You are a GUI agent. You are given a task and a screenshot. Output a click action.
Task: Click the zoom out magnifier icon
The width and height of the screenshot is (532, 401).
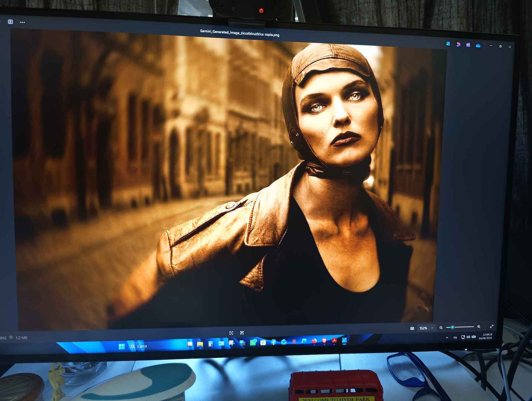(441, 327)
